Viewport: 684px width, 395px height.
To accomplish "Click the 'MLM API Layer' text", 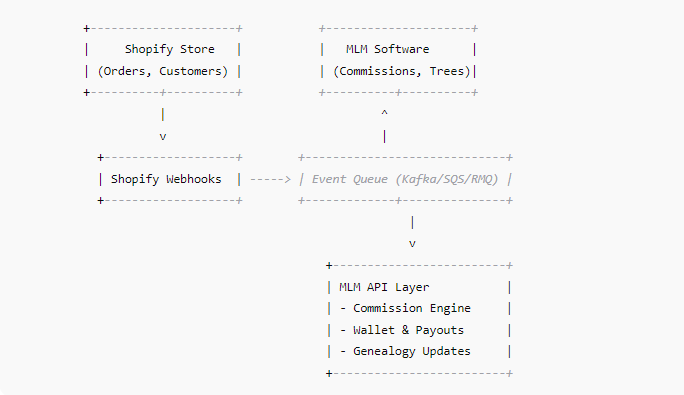I will click(x=384, y=287).
